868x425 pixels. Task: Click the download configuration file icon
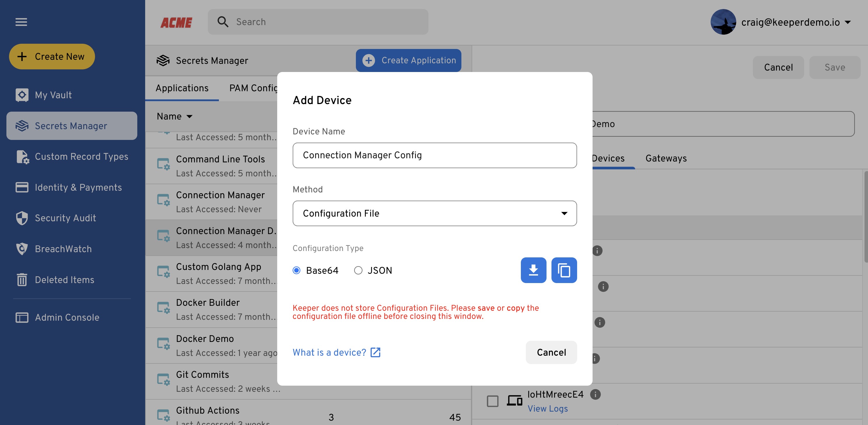click(x=533, y=270)
